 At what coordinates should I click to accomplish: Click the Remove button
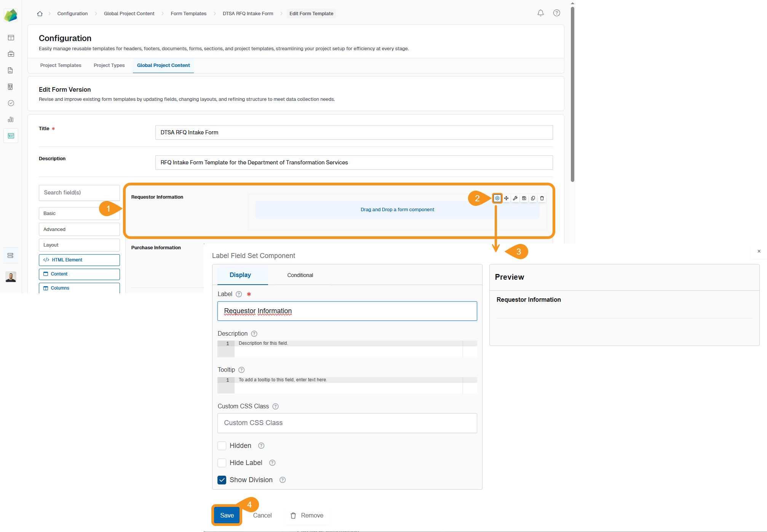point(307,515)
